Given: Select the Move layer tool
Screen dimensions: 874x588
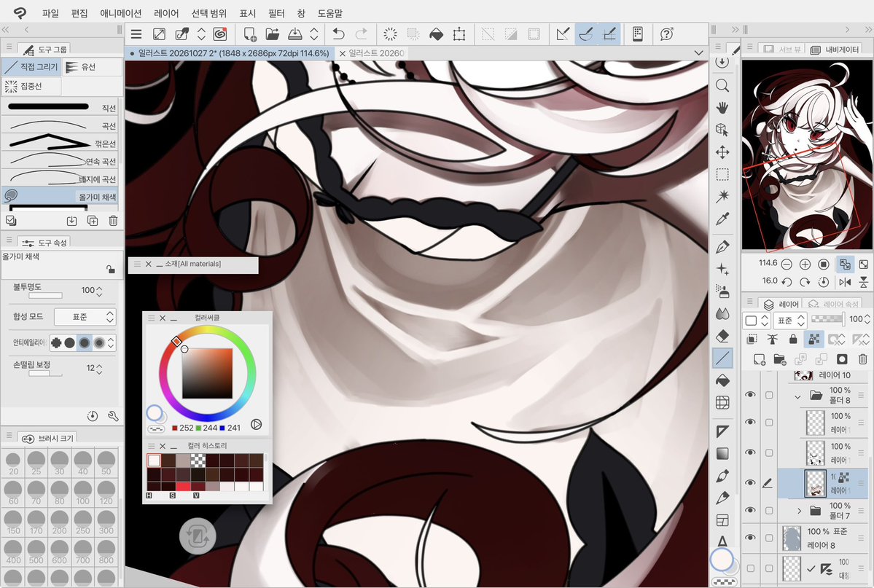Looking at the screenshot, I should (x=722, y=152).
